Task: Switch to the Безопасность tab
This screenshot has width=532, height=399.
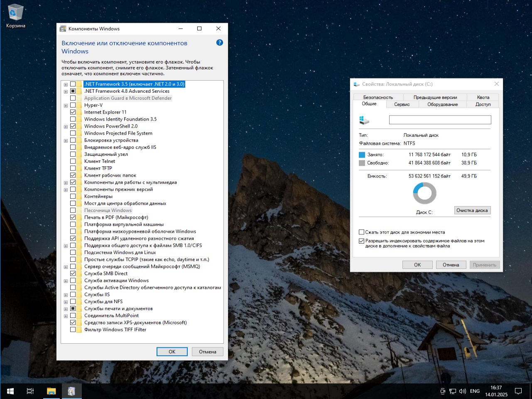Action: click(x=378, y=97)
